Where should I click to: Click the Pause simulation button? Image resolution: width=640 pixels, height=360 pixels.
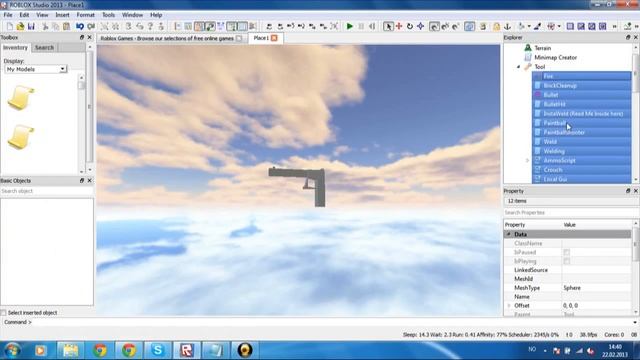pos(361,27)
